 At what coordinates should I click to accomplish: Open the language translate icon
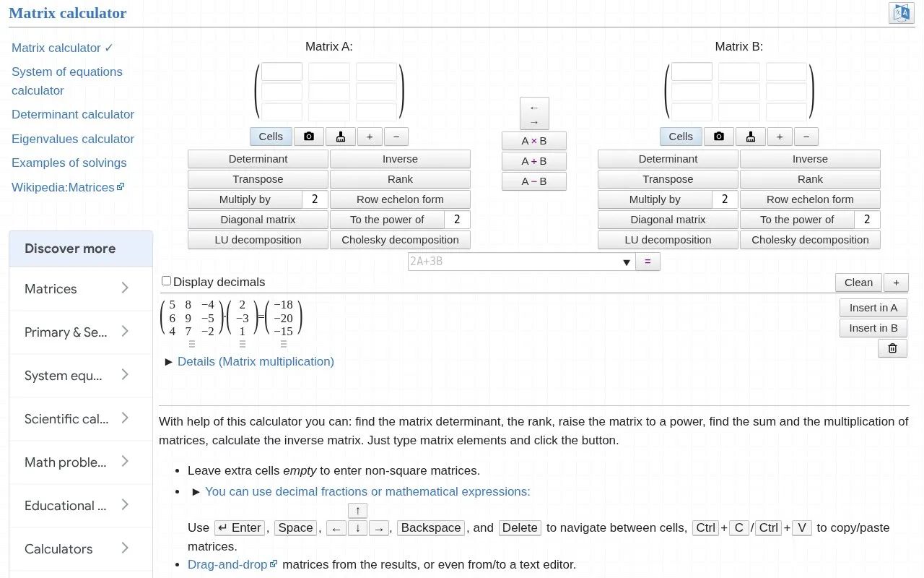(901, 13)
